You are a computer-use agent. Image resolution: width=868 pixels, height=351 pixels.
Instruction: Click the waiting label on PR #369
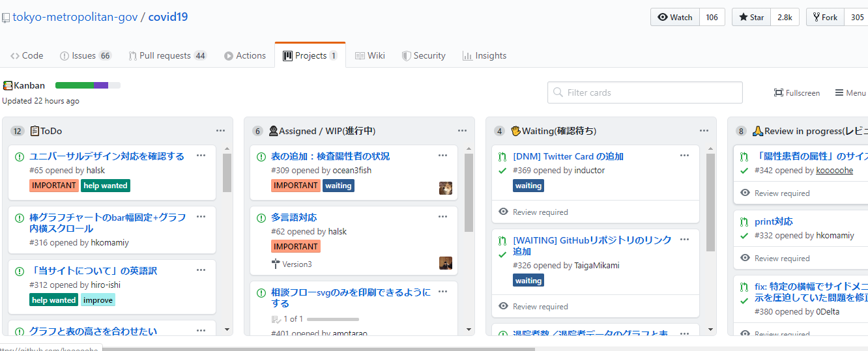(x=528, y=186)
